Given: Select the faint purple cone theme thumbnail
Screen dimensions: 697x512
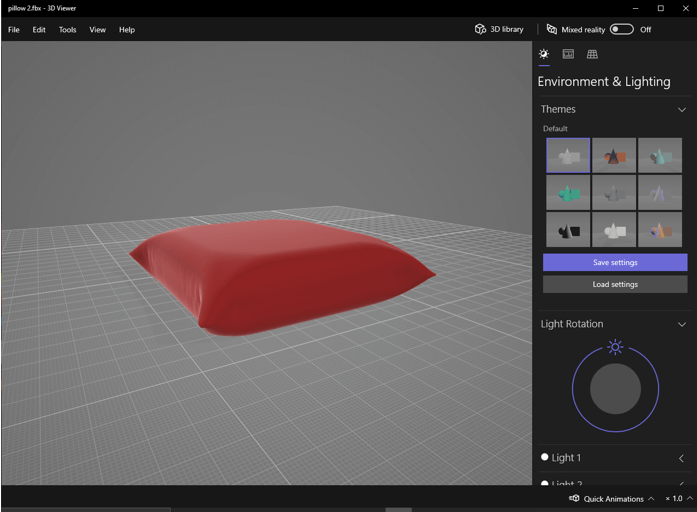Looking at the screenshot, I should [x=660, y=192].
